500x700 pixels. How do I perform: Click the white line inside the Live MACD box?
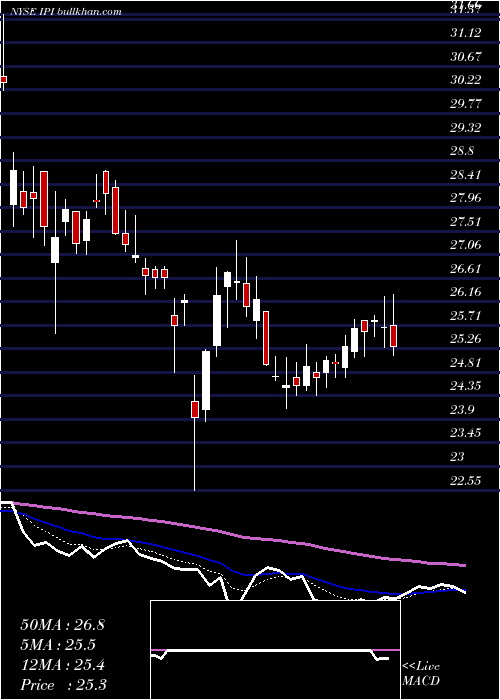[268, 651]
